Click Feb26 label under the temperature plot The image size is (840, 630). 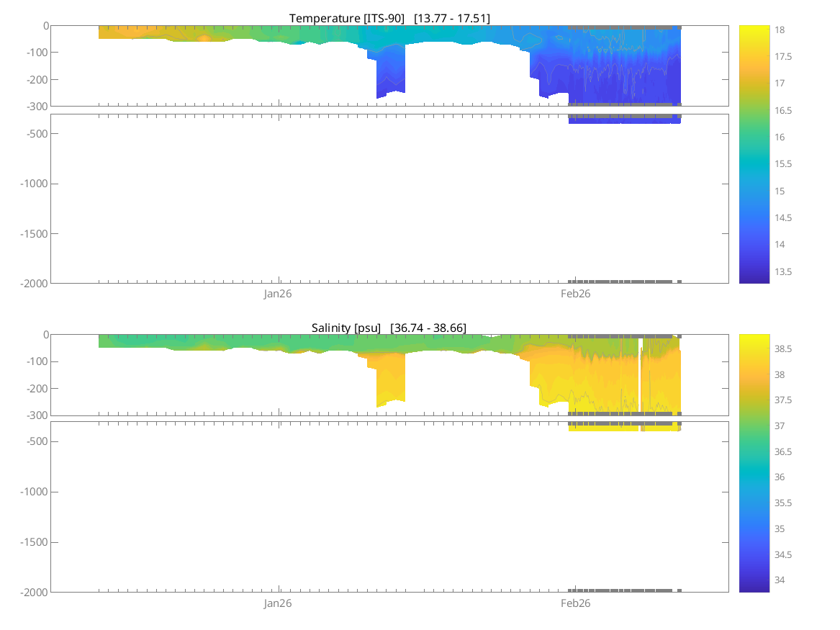575,294
